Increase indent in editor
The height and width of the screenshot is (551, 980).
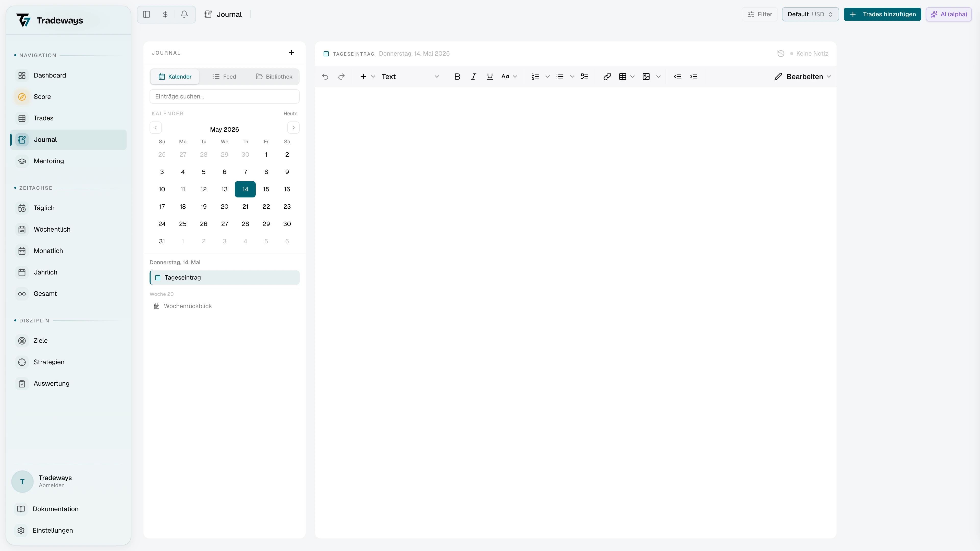click(694, 77)
